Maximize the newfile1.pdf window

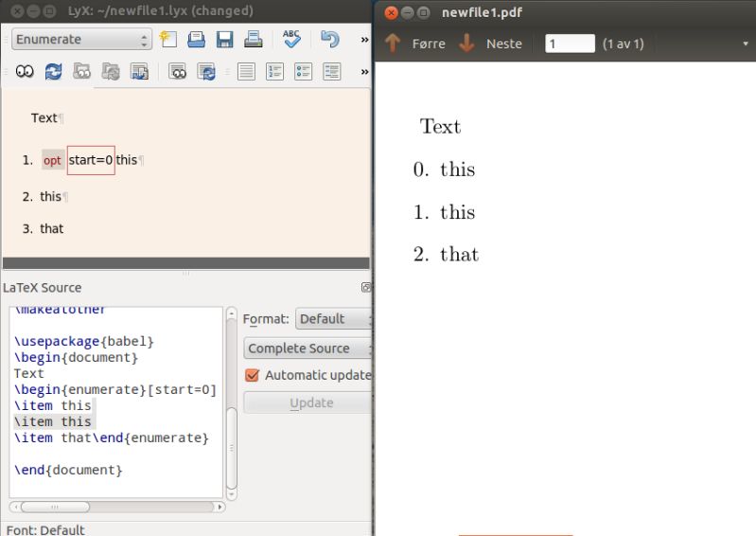423,12
